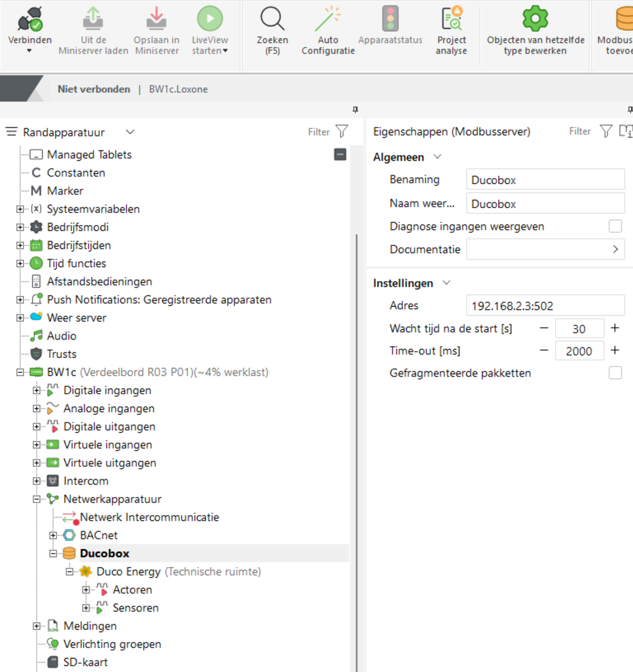
Task: Click the Audio music note icon
Action: [x=36, y=336]
